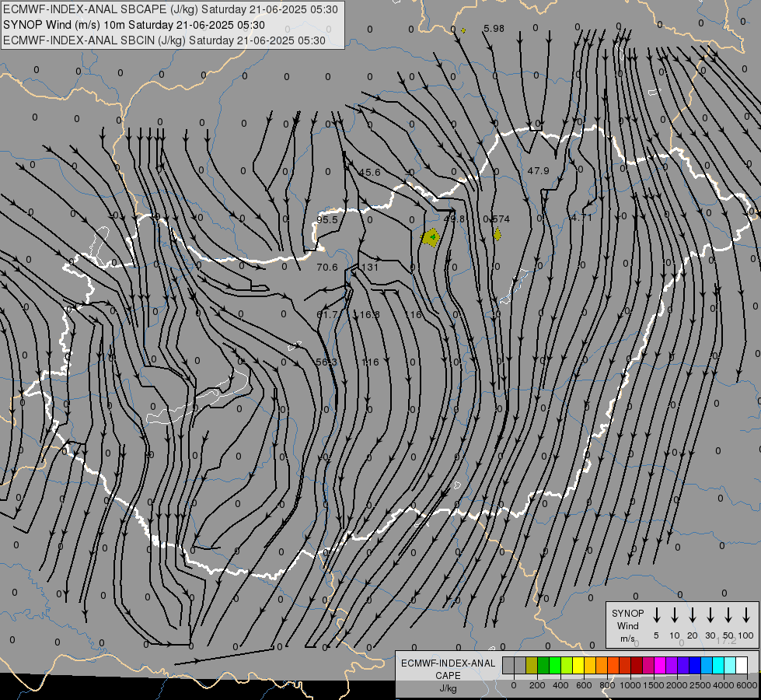
Task: Click the 5.98 value near the top
Action: (494, 29)
